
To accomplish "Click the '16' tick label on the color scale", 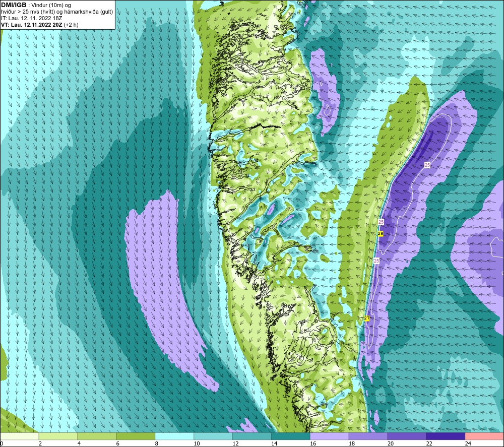I will coord(313,443).
